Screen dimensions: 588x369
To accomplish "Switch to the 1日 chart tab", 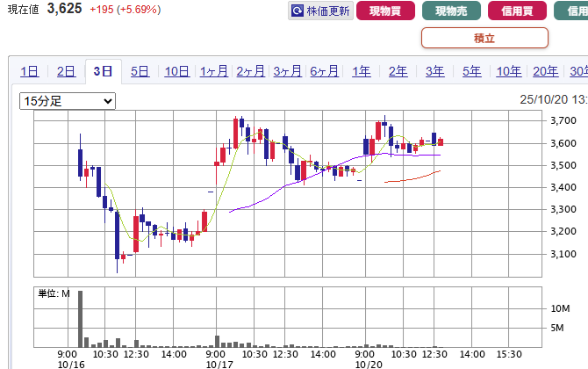I will pyautogui.click(x=29, y=72).
